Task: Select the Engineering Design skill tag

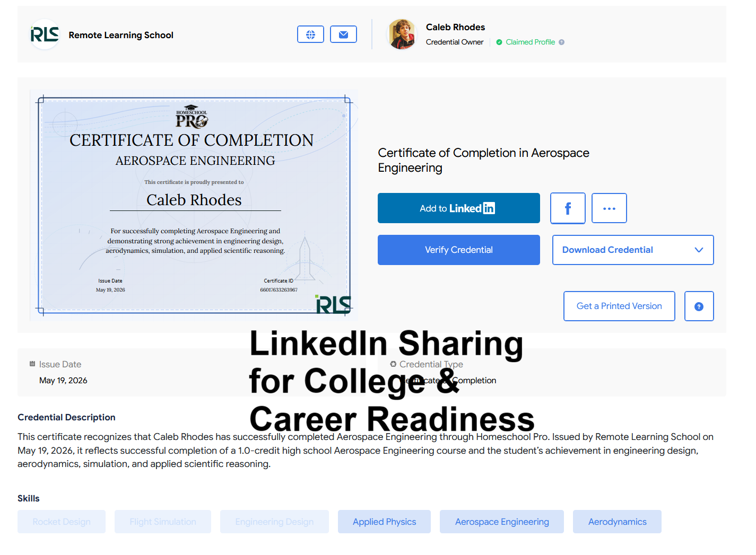Action: coord(274,522)
